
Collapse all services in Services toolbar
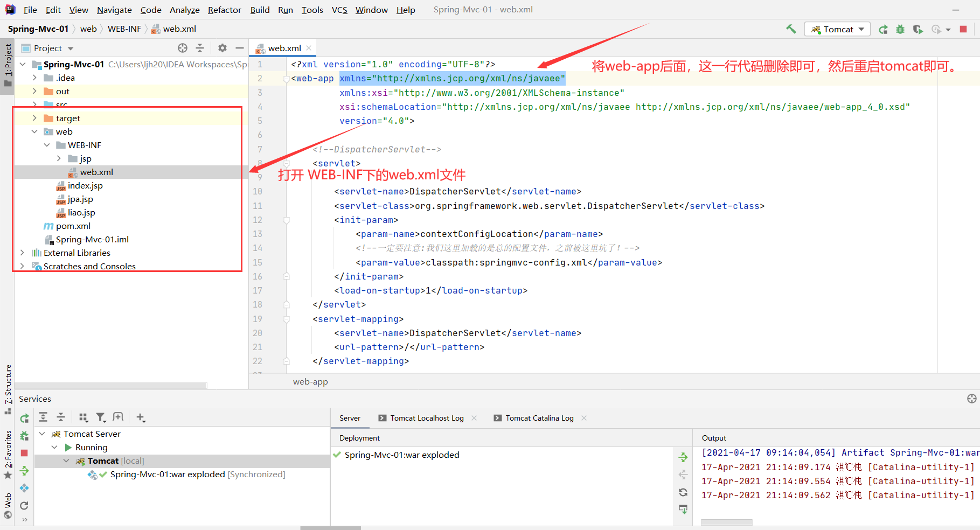coord(61,417)
